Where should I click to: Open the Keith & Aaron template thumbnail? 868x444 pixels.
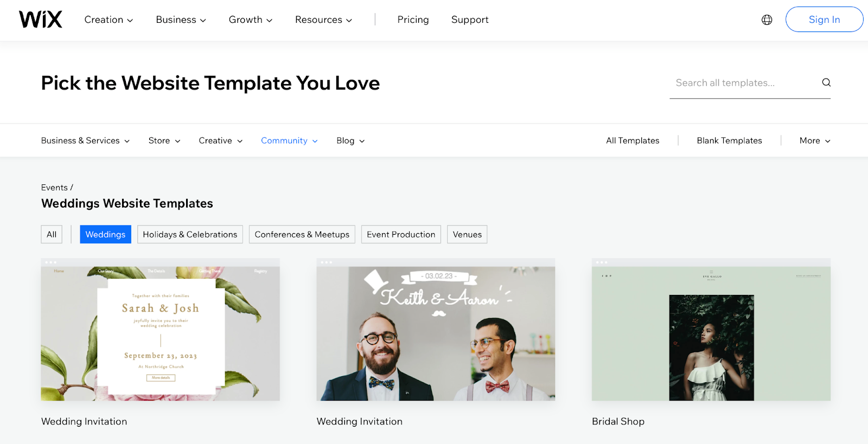(436, 330)
